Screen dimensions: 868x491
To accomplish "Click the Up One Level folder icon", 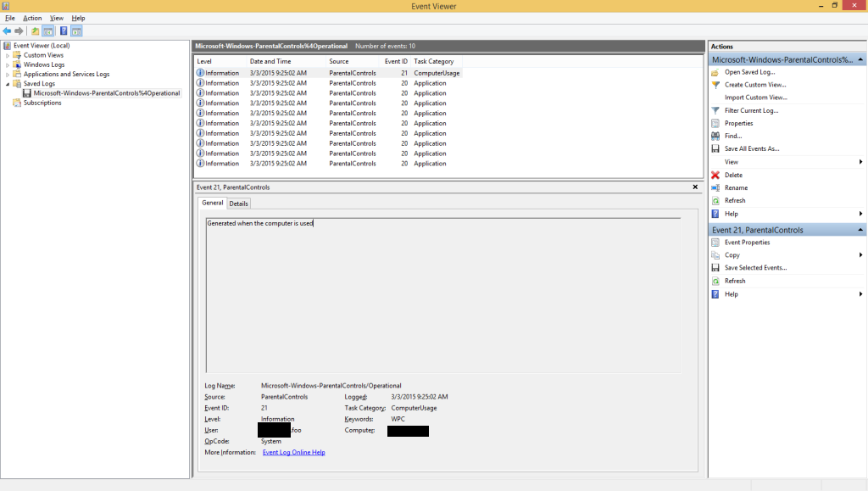I will pos(35,31).
